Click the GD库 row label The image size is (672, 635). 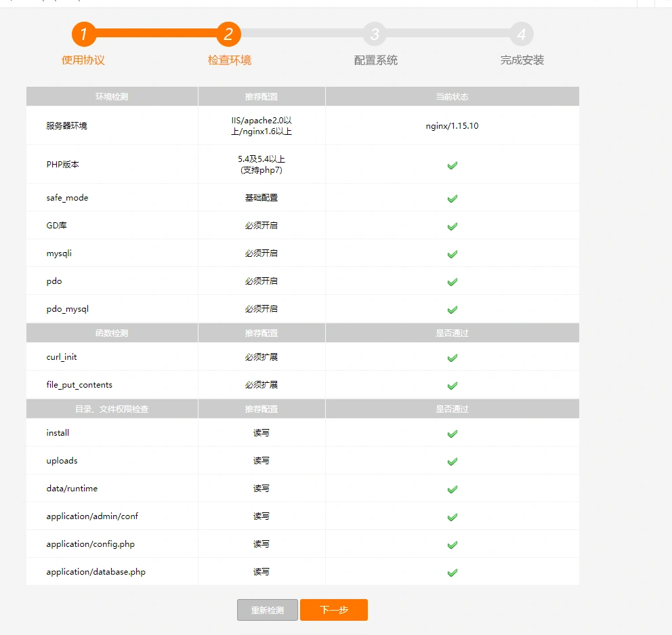click(x=57, y=226)
